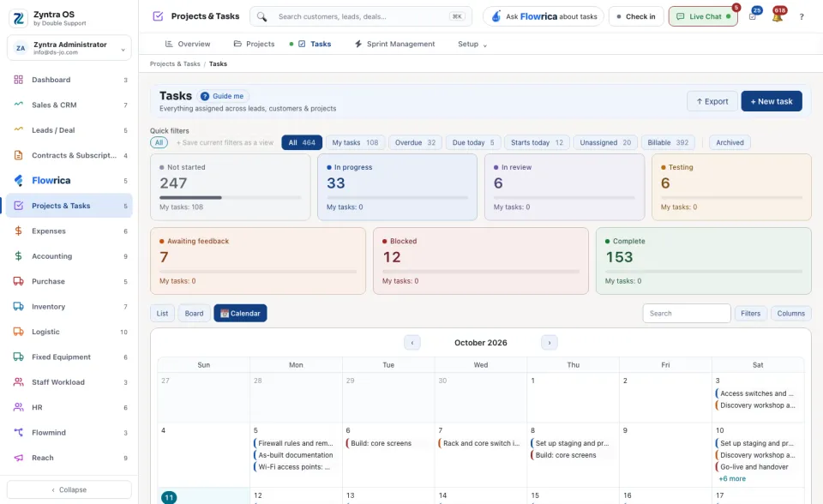Click the Zyntra OS logo icon
Viewport: 823px width, 504px height.
[18, 18]
